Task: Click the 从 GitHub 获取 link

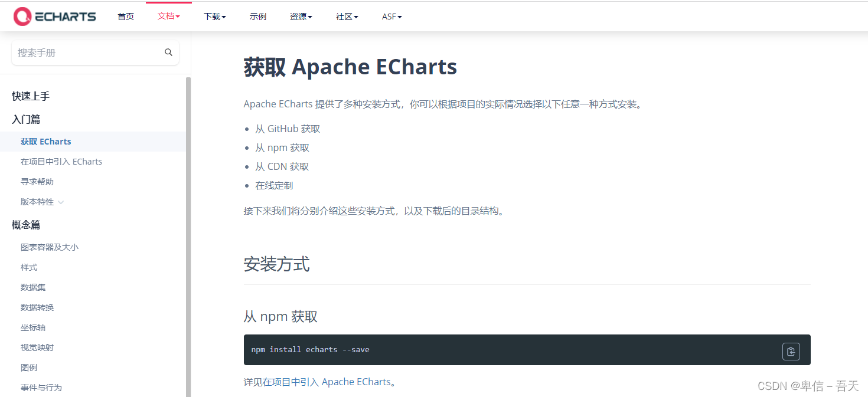Action: 288,129
